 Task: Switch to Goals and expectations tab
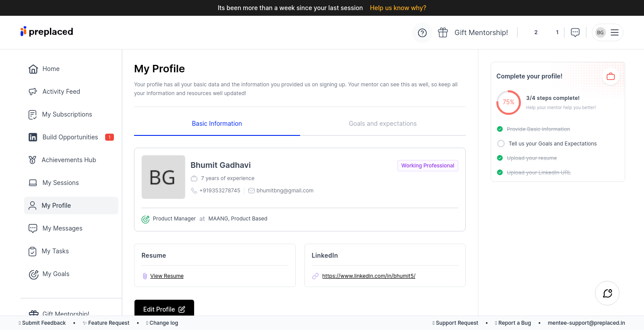382,124
